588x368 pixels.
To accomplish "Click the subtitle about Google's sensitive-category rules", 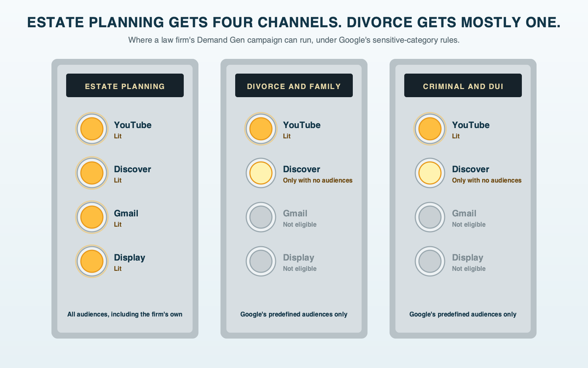I will point(294,40).
